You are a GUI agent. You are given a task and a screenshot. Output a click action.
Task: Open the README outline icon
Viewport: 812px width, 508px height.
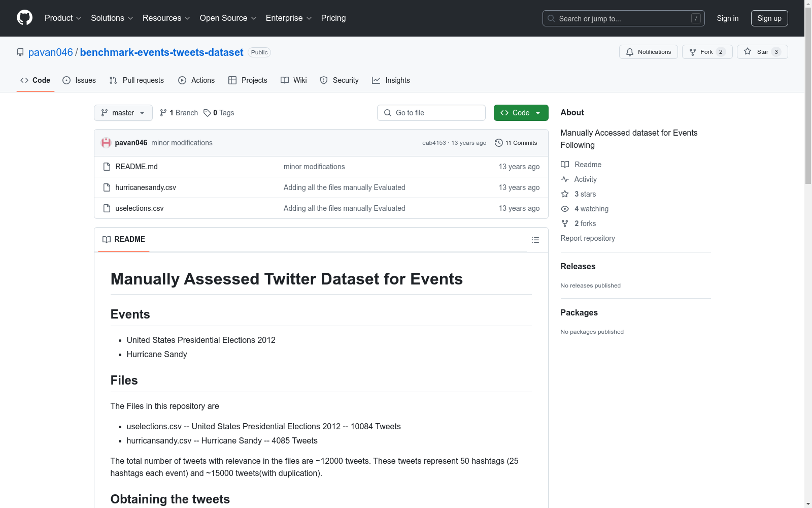point(535,240)
